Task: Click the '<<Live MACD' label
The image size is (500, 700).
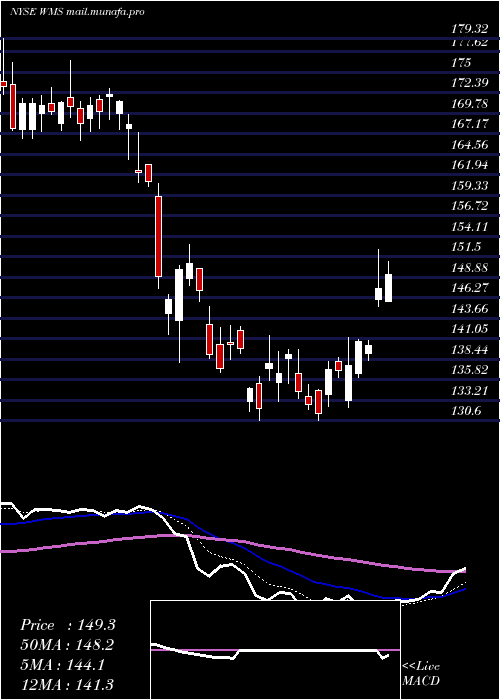Action: [421, 673]
